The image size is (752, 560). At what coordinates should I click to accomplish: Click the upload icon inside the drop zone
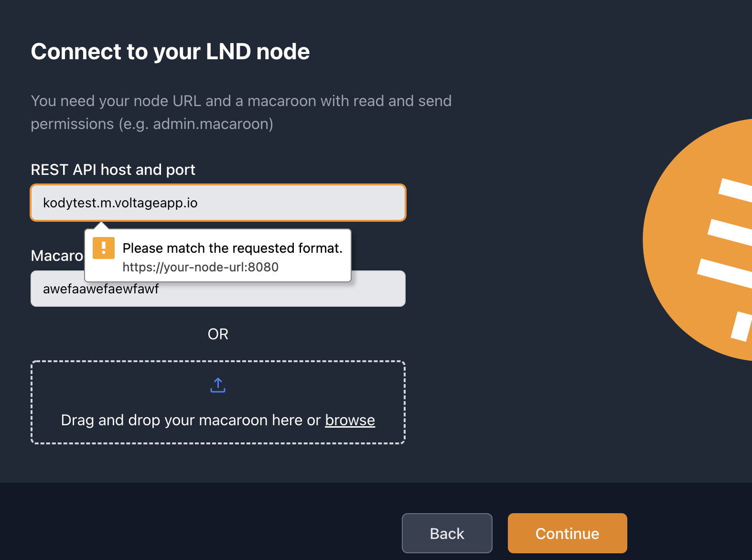218,385
